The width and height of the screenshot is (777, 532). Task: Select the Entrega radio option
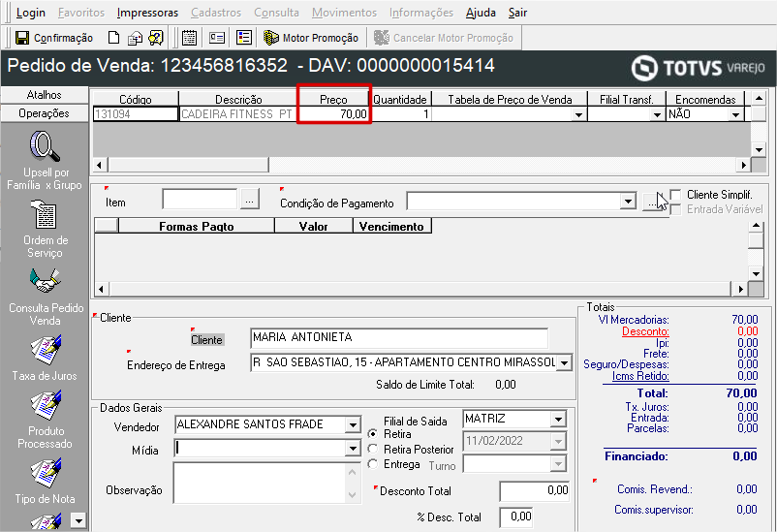coord(373,464)
